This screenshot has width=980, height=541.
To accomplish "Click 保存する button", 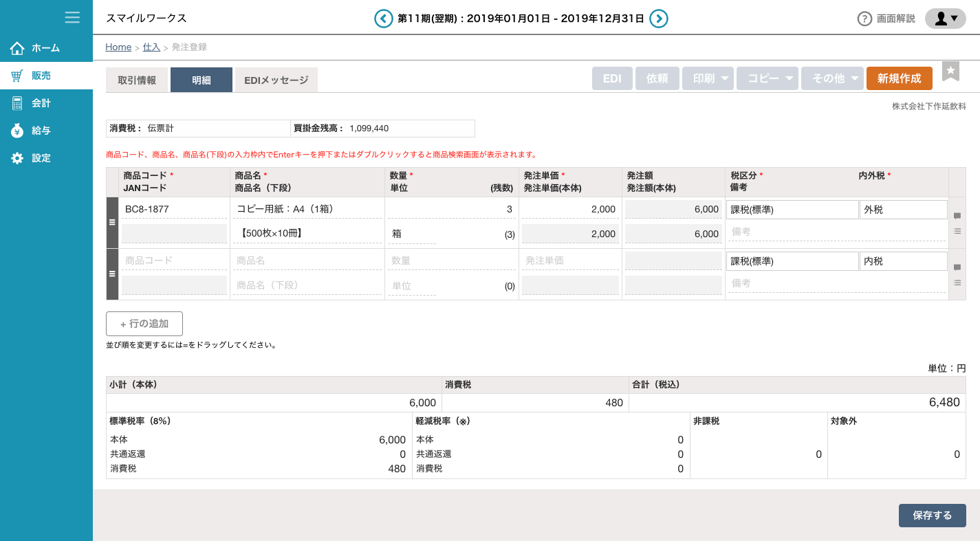I will pos(932,516).
